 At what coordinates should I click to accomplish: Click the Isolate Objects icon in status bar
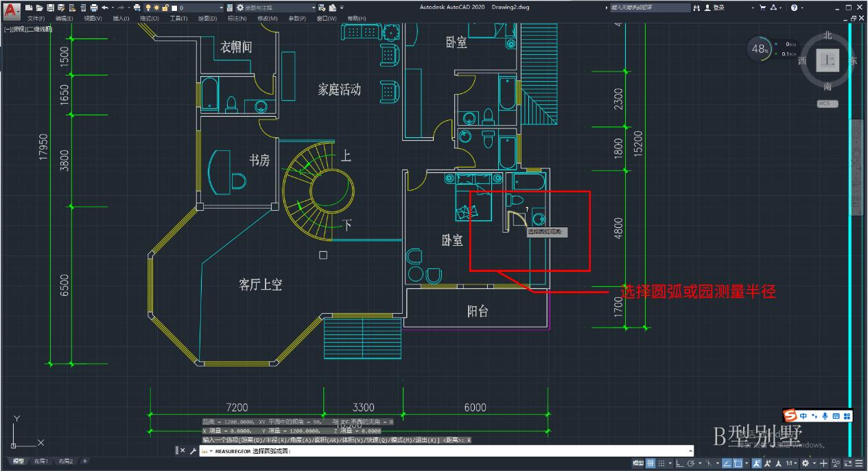[835, 461]
